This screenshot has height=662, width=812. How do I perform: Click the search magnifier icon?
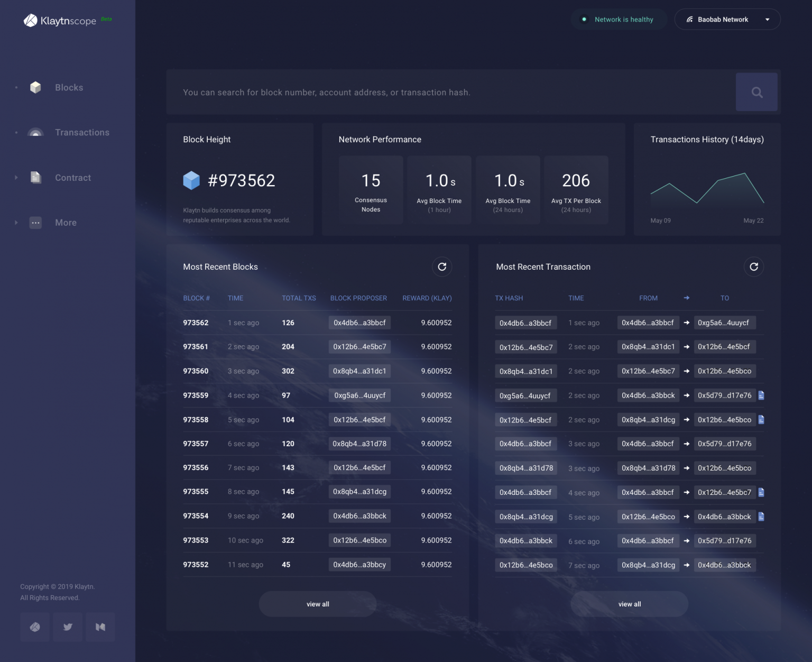pyautogui.click(x=756, y=92)
